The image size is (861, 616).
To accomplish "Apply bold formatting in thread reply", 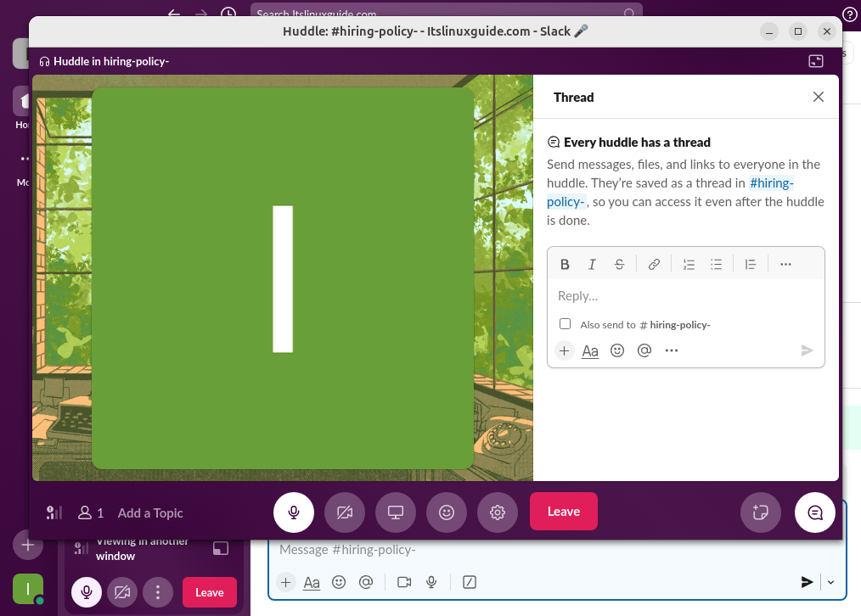I will [x=565, y=265].
